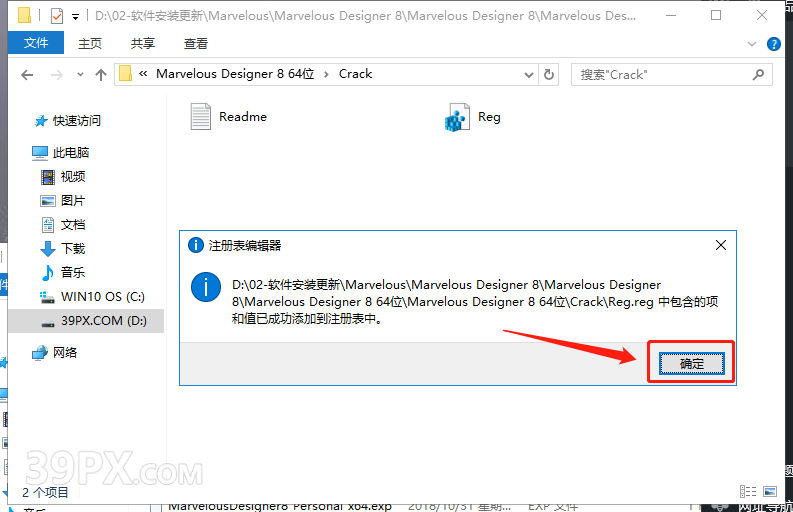Switch to details view layout icon
Image resolution: width=793 pixels, height=512 pixels.
(748, 491)
